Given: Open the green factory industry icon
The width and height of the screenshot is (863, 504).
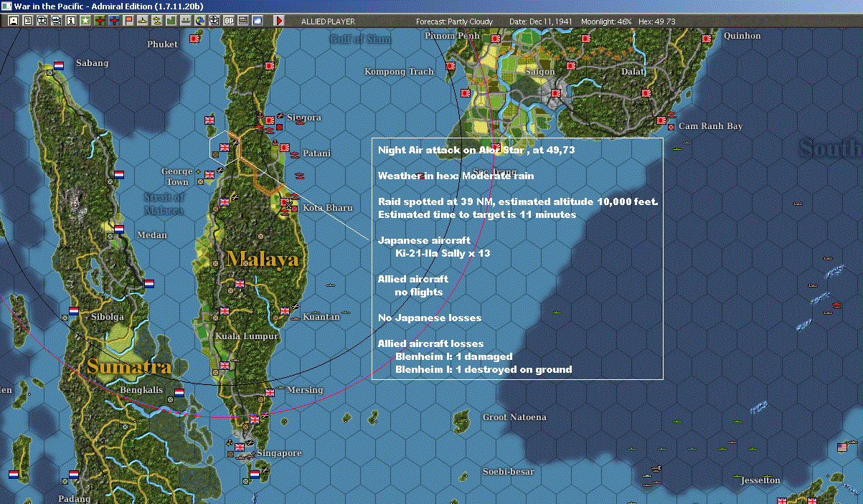Looking at the screenshot, I should (x=171, y=21).
